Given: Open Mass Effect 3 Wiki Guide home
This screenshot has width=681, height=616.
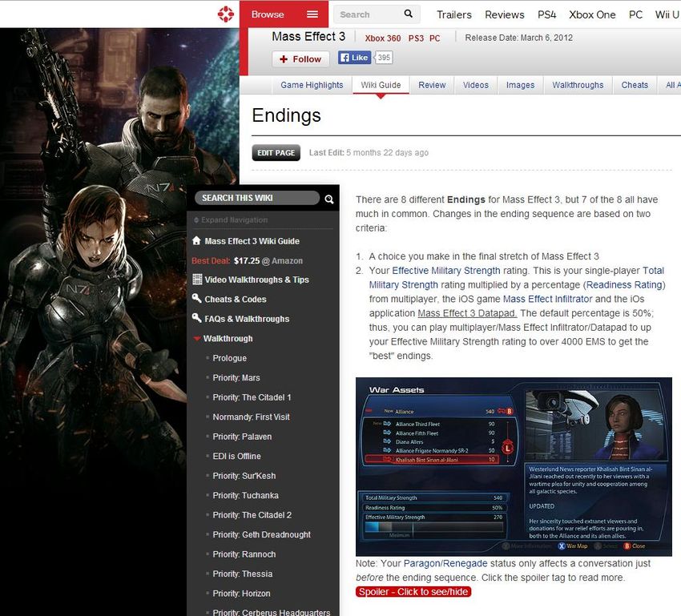Looking at the screenshot, I should (x=252, y=241).
